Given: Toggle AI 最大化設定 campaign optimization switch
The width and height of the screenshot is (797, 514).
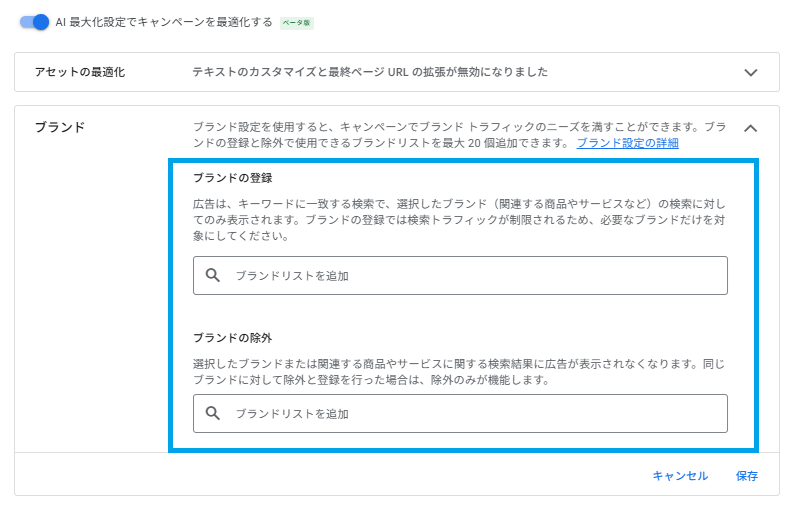Looking at the screenshot, I should click(x=34, y=22).
